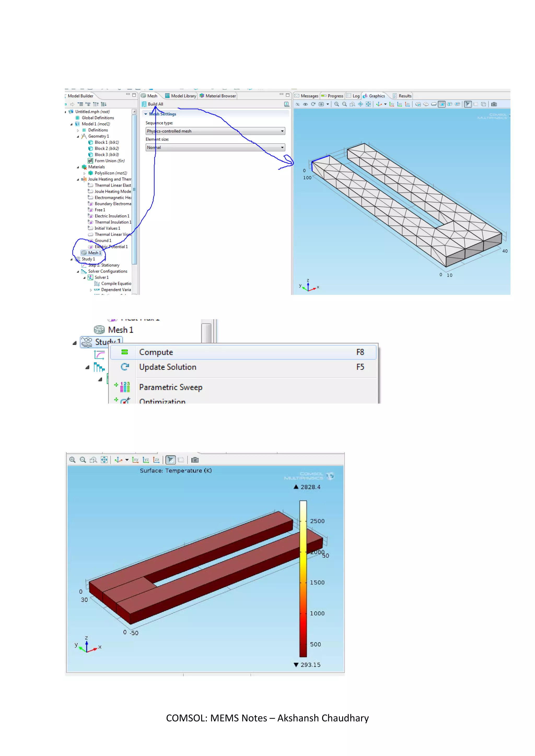This screenshot has width=535, height=756.
Task: Select Block 2 (blk2) geometry node
Action: (103, 149)
